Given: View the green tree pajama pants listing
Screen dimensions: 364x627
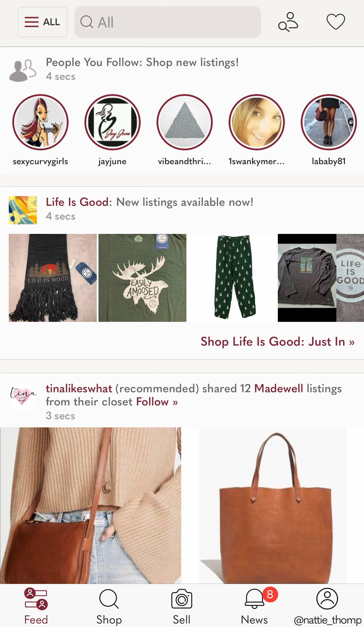Looking at the screenshot, I should [x=232, y=278].
